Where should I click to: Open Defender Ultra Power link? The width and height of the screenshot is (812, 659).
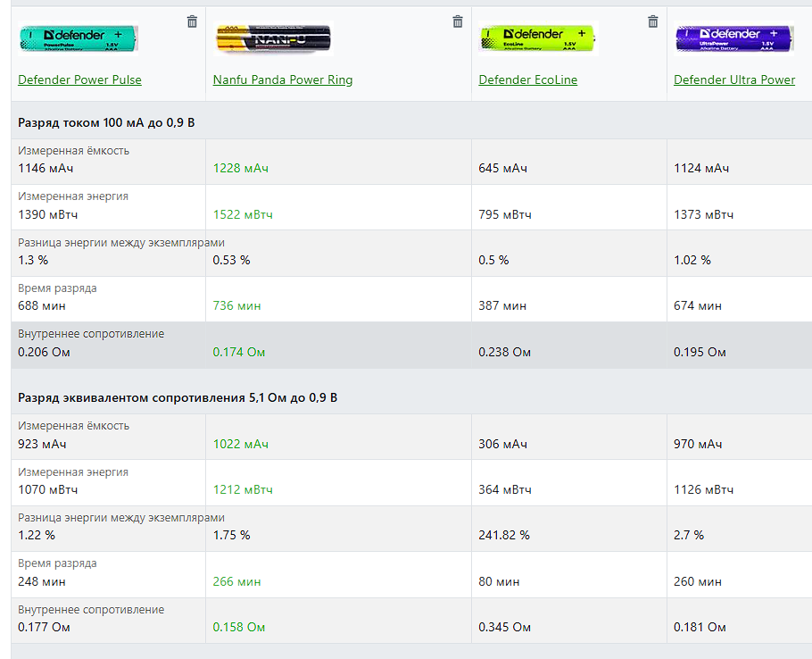click(x=734, y=79)
